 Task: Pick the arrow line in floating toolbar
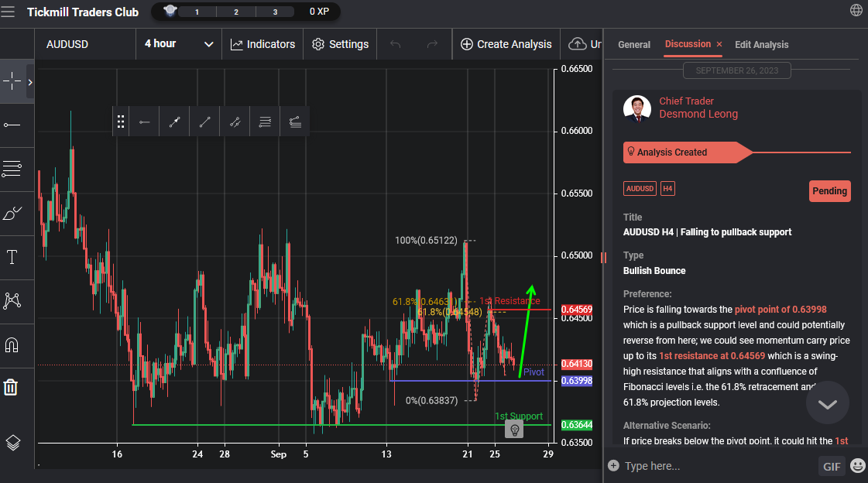175,122
